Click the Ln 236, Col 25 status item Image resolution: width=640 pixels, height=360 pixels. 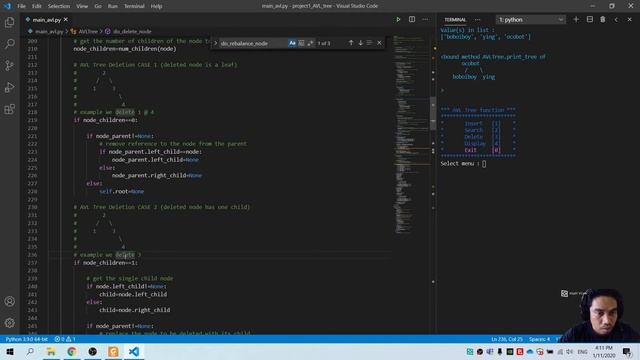(x=507, y=339)
